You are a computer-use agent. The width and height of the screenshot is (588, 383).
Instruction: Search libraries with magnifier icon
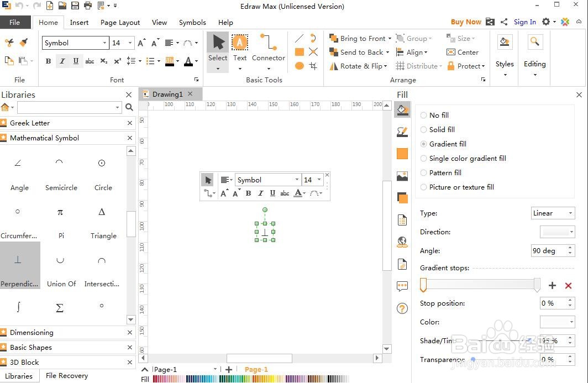pos(129,107)
